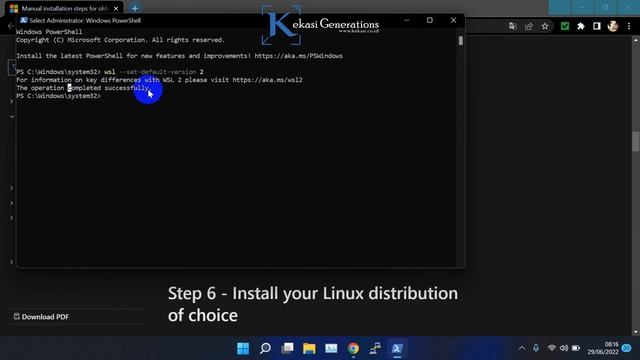This screenshot has height=360, width=640.
Task: Click the Copyright Microsoft Corporation line
Action: click(121, 40)
